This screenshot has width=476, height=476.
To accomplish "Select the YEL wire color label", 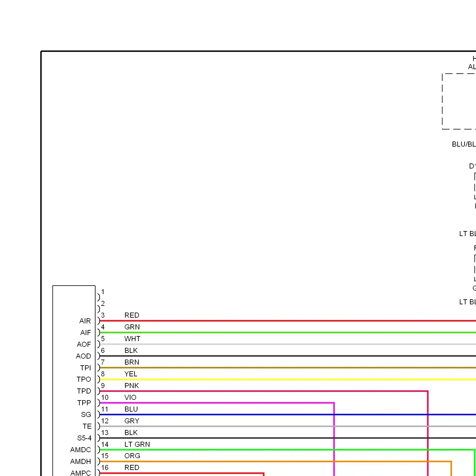I will coord(131,374).
